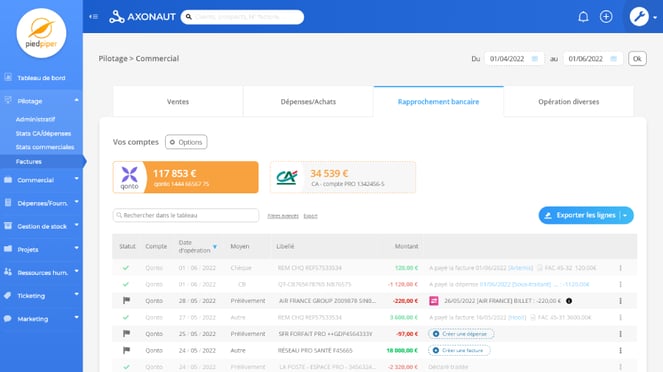Image resolution: width=663 pixels, height=372 pixels.
Task: Click Créer une facture button
Action: coord(459,350)
